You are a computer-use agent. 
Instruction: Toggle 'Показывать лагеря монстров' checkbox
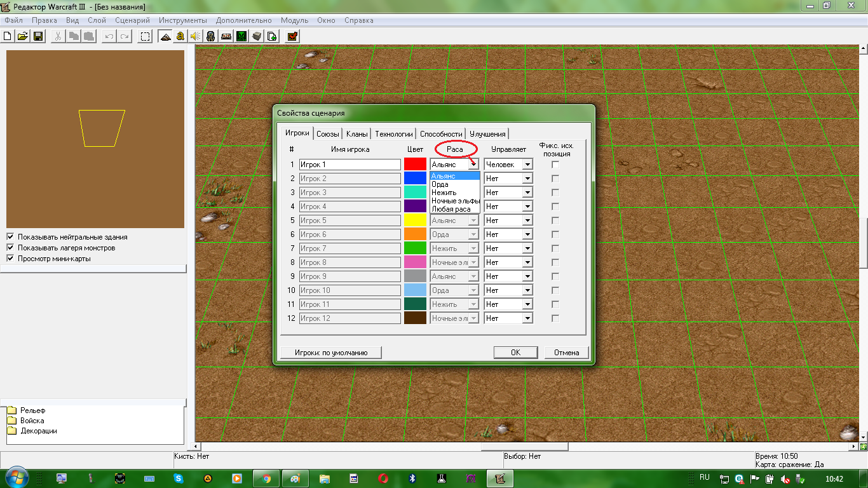click(x=10, y=248)
